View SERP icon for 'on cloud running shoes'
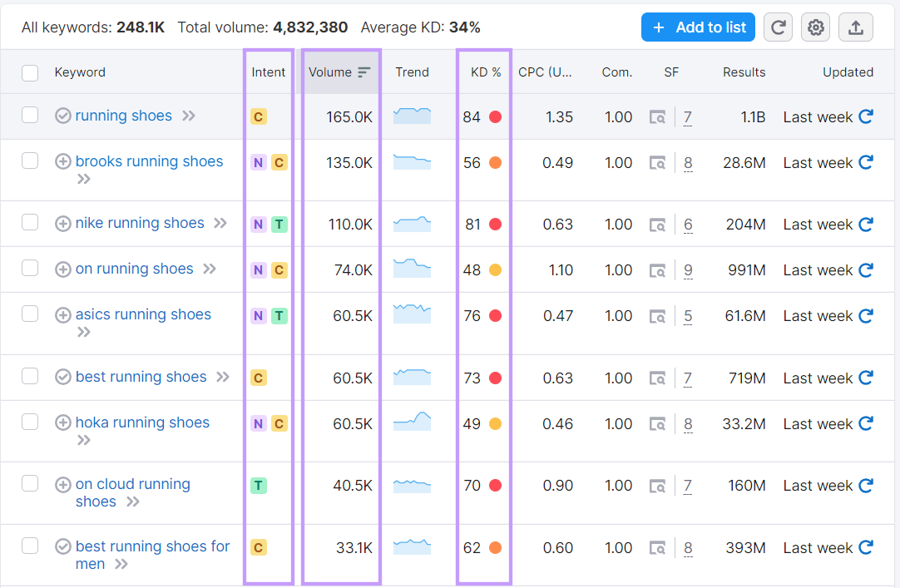The image size is (900, 588). coord(657,486)
